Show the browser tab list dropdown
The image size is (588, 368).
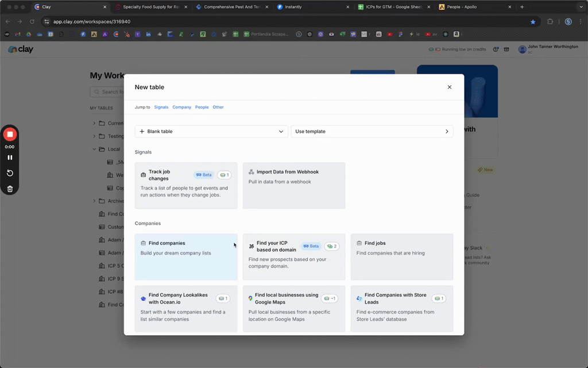click(x=581, y=7)
